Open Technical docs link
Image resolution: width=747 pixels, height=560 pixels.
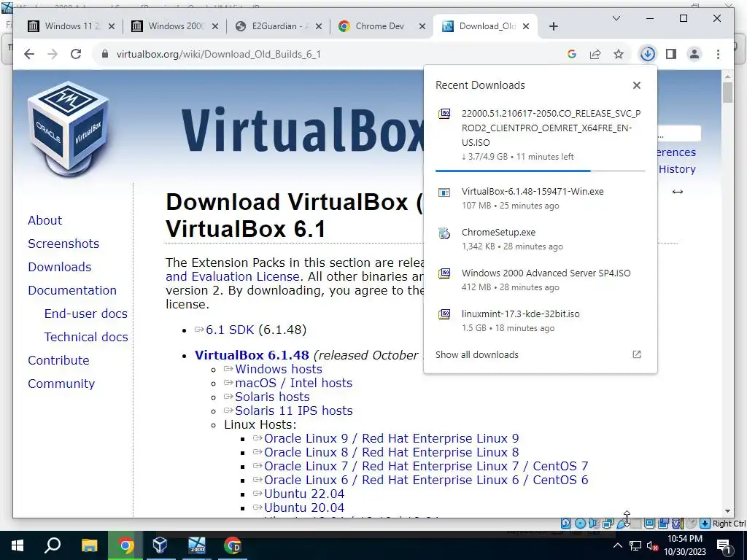coord(86,337)
